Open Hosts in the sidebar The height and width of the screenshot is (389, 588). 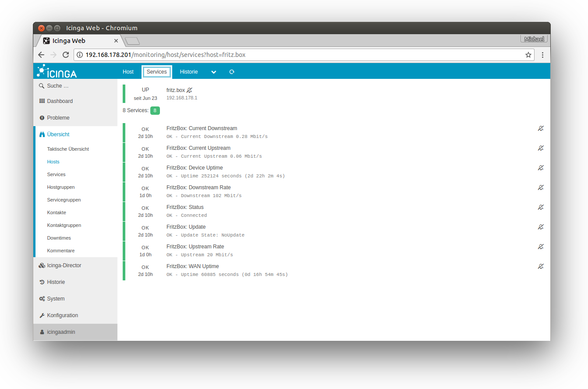53,162
